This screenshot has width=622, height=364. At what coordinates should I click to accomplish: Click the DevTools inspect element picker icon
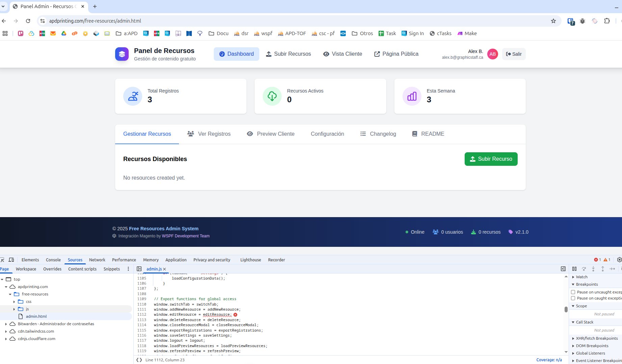(2, 260)
